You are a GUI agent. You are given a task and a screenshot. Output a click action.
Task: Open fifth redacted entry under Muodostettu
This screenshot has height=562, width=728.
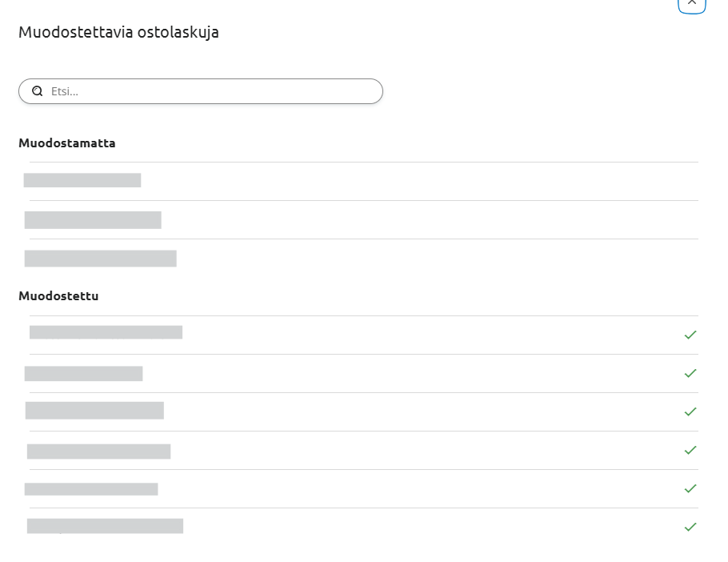tap(91, 489)
